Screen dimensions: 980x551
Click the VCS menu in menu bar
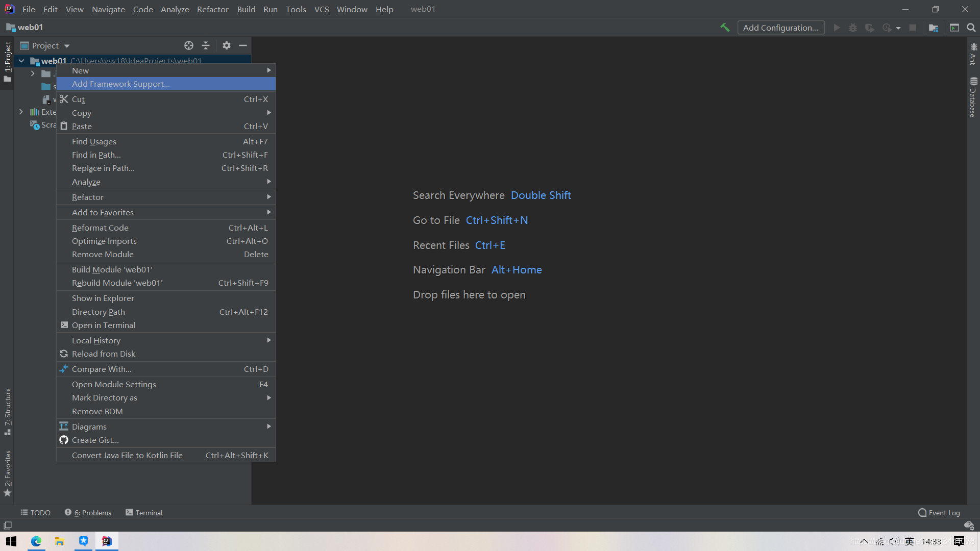click(322, 9)
